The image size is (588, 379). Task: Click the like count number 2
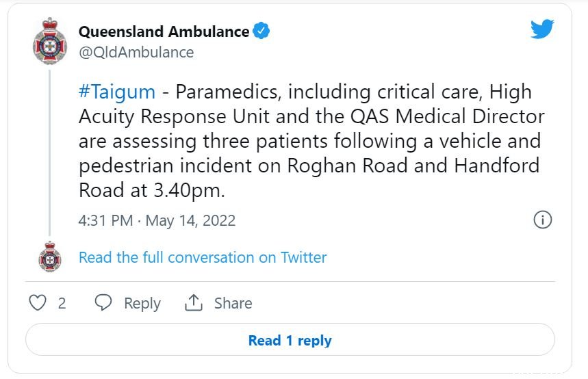(x=62, y=303)
